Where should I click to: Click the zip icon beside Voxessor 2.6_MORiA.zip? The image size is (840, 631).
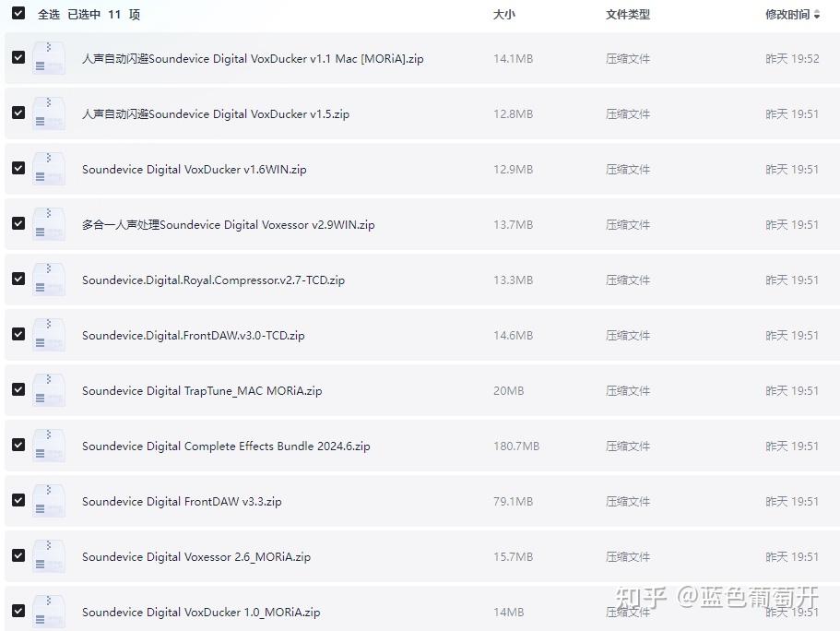(49, 556)
